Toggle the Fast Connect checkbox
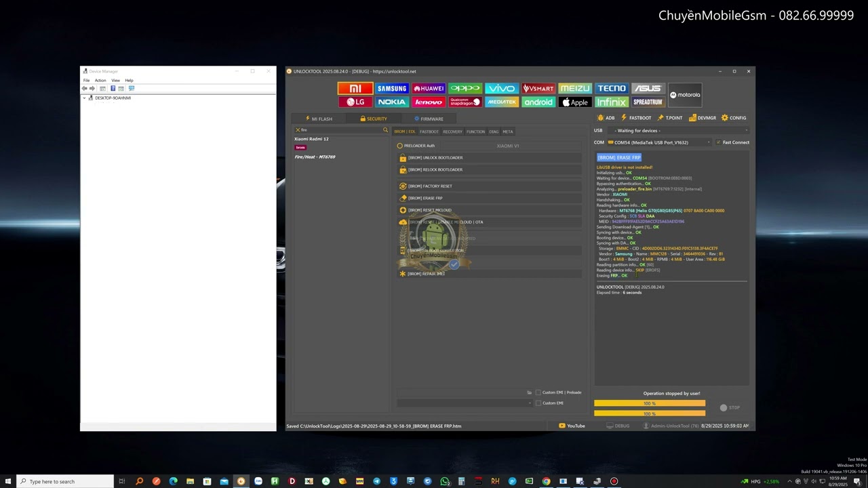 point(719,142)
